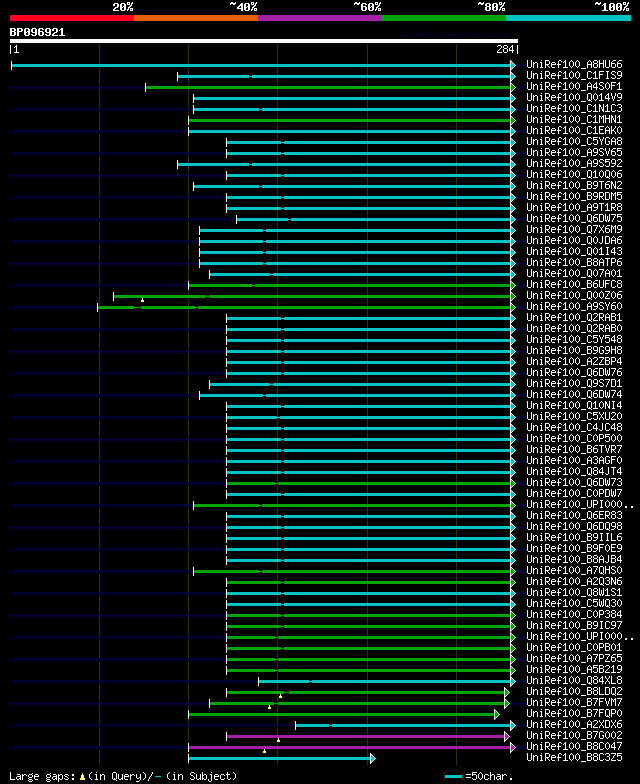Open hit UniRef100_Q10Q06
The width and height of the screenshot is (640, 784).
click(x=574, y=174)
